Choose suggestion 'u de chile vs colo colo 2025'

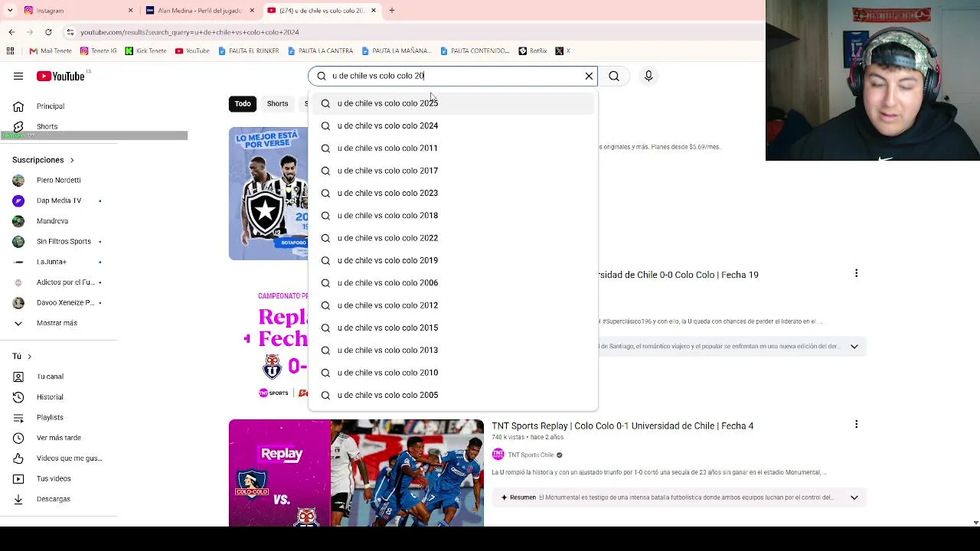(x=453, y=103)
